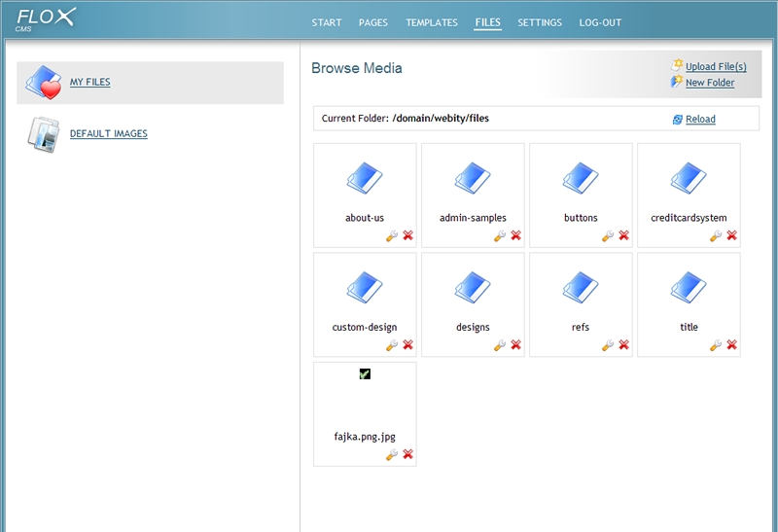Click the refs folder name
Image resolution: width=778 pixels, height=532 pixels.
point(581,327)
